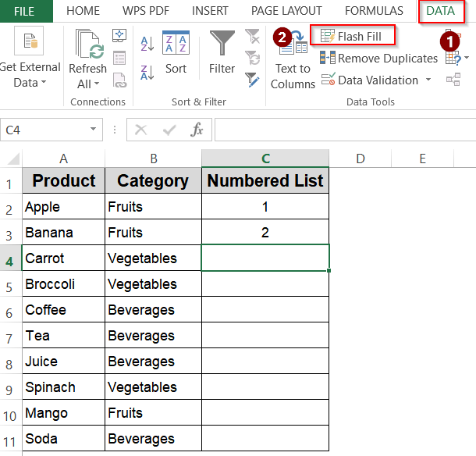Click inside the formula bar
This screenshot has width=476, height=456.
(x=343, y=130)
